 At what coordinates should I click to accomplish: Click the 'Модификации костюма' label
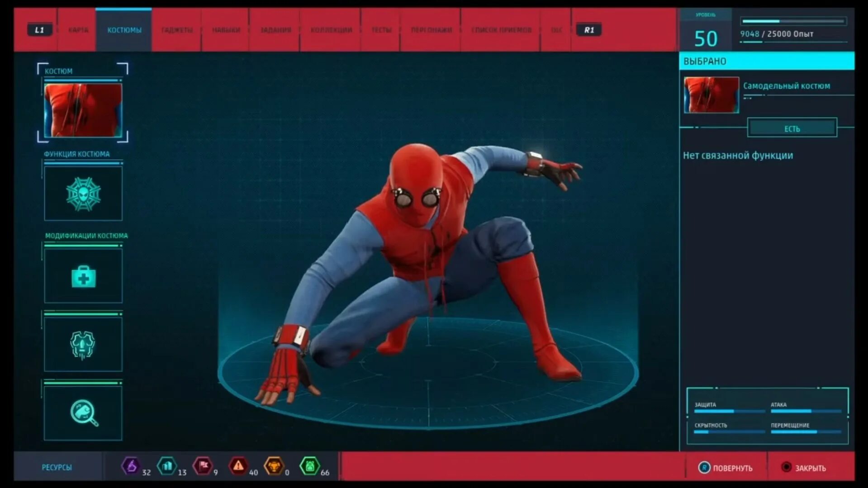click(x=86, y=236)
